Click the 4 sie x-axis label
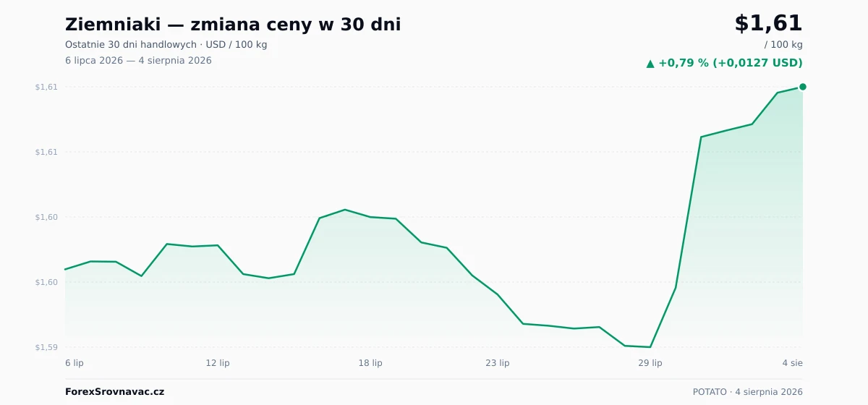This screenshot has width=868, height=405. click(x=792, y=363)
